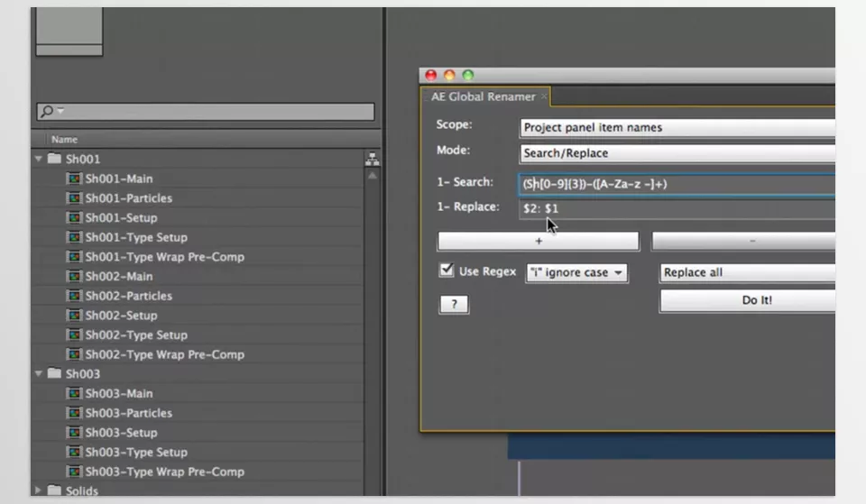The width and height of the screenshot is (866, 504).
Task: Select the "Sh003-Particles" item name
Action: (129, 412)
